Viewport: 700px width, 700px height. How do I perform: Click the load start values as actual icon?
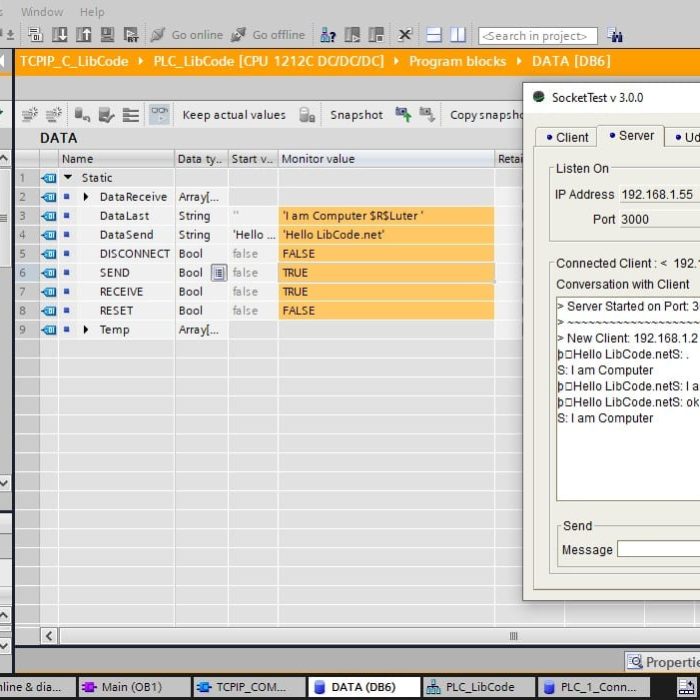[427, 115]
